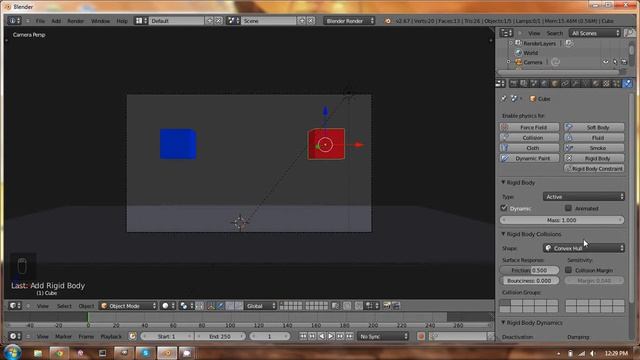Open the Texture properties tab icon
The image size is (640, 360).
[606, 84]
